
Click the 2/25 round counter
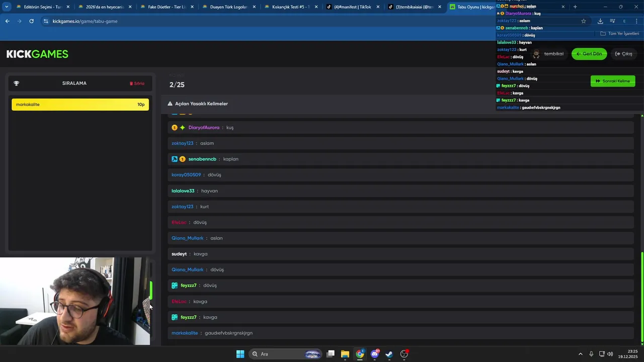pos(177,85)
